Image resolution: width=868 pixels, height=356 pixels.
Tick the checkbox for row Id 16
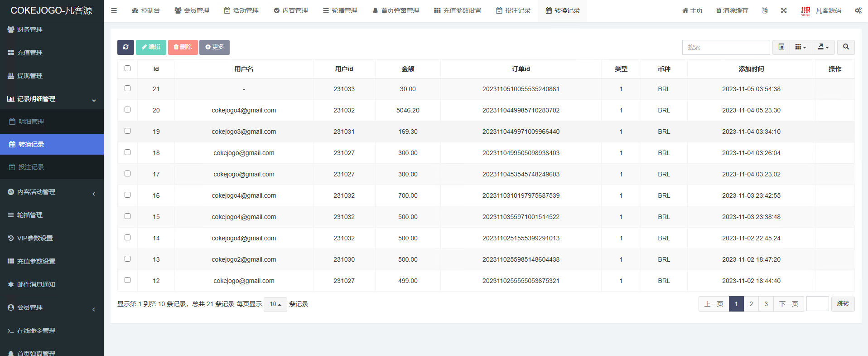pos(127,195)
